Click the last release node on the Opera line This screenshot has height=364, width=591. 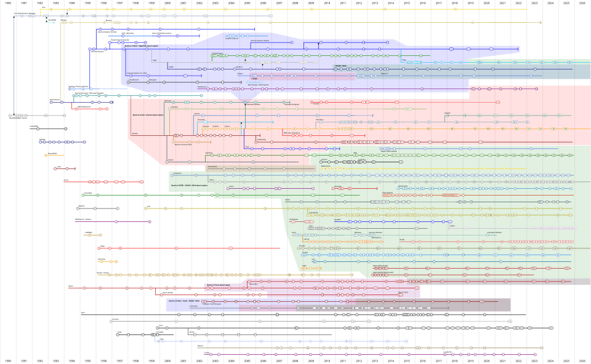tap(562, 281)
